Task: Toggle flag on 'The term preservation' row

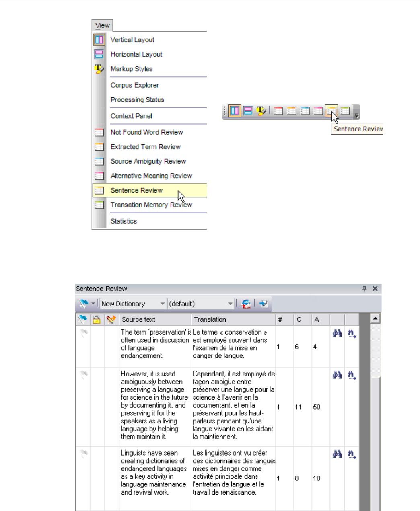Action: pyautogui.click(x=83, y=333)
